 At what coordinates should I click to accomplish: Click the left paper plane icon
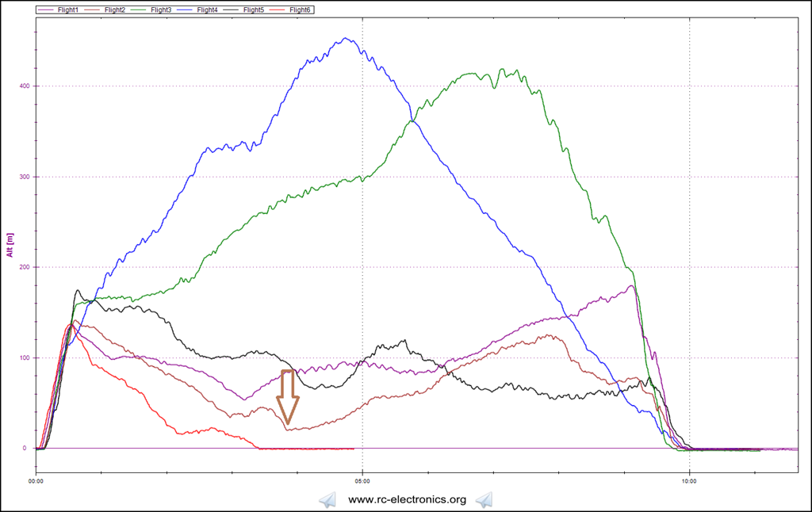[x=328, y=499]
